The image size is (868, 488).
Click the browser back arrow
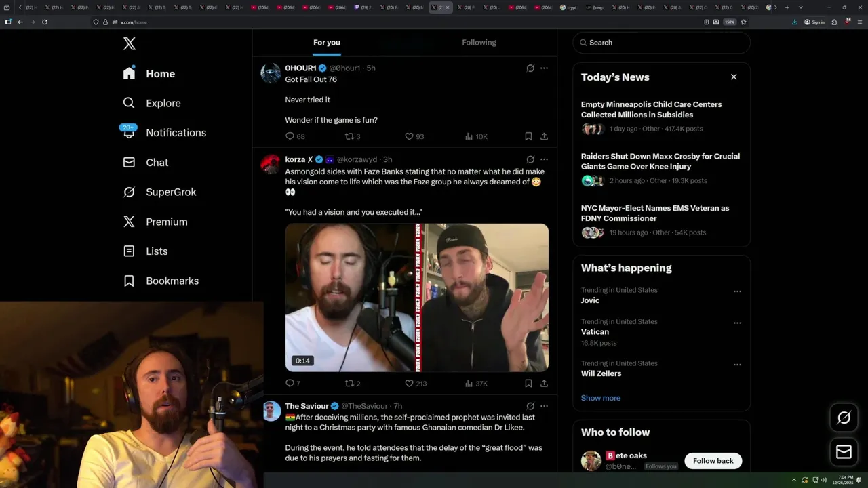tap(20, 22)
